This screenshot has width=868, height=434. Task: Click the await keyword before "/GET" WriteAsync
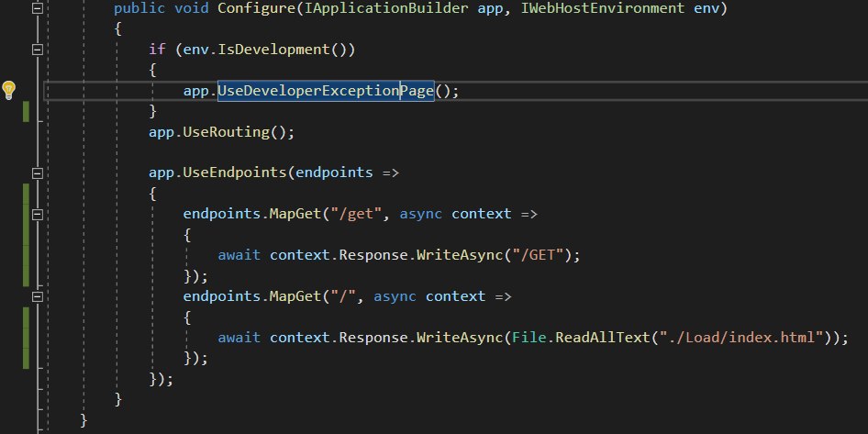239,255
